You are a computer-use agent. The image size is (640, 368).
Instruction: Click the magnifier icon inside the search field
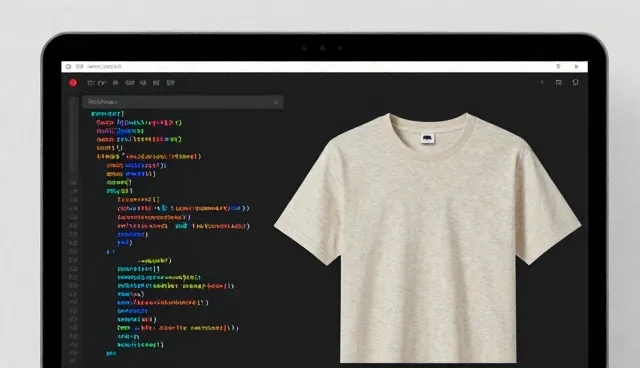tap(276, 102)
